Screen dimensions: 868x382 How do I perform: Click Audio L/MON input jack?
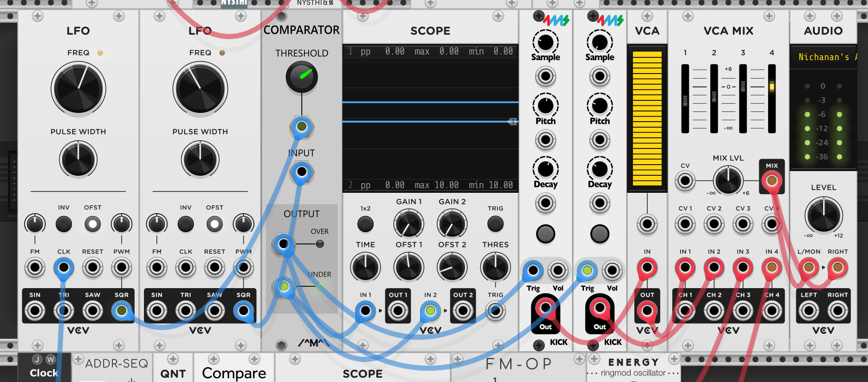[809, 267]
